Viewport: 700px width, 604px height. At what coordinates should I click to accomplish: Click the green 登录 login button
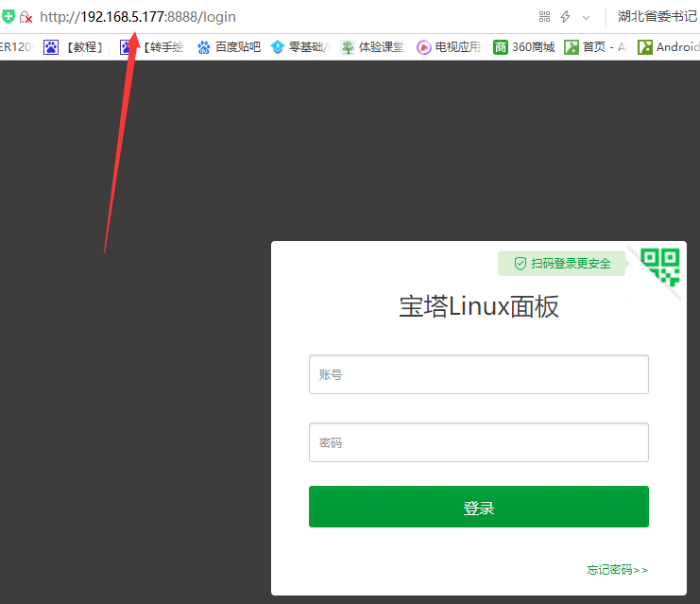[479, 507]
